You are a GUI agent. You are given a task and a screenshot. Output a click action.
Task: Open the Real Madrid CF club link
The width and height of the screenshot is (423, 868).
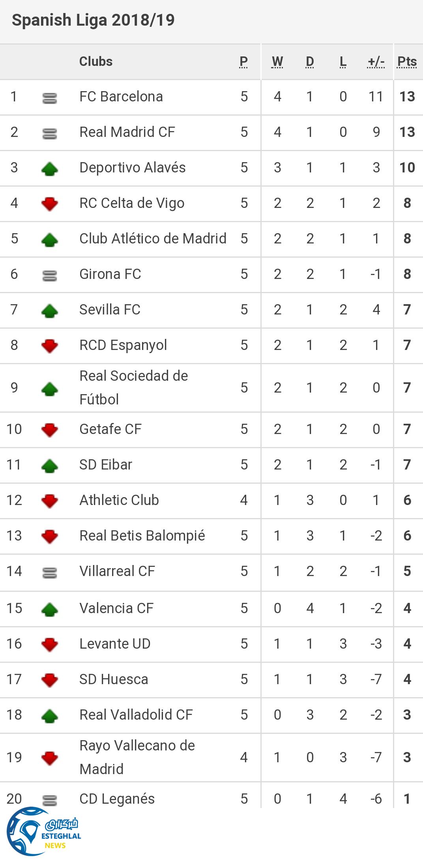[127, 132]
